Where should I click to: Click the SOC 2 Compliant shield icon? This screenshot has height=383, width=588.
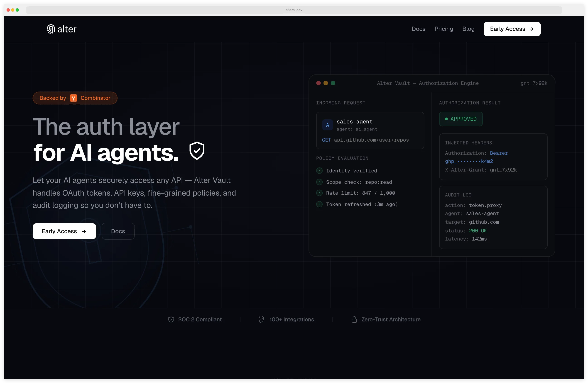[x=171, y=319]
